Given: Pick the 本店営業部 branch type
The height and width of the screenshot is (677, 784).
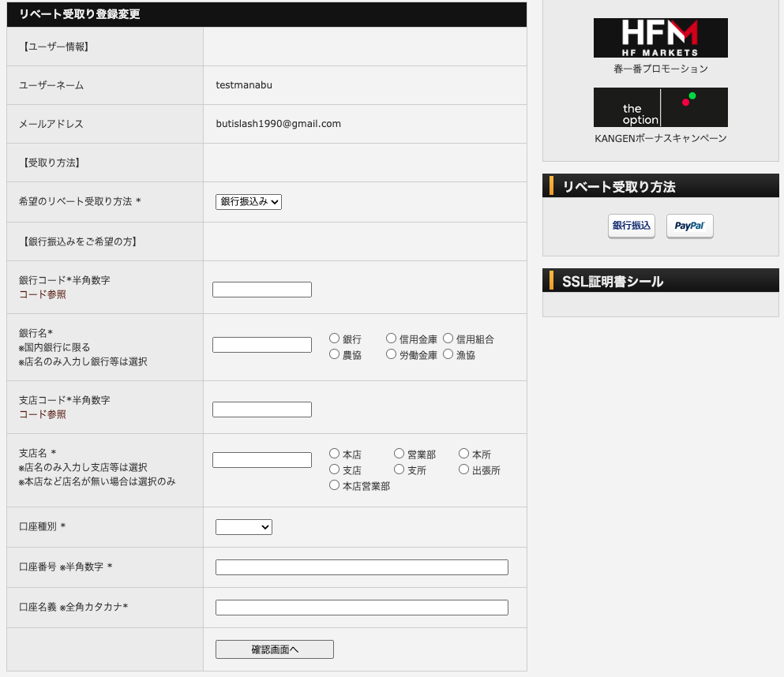Looking at the screenshot, I should pos(335,485).
